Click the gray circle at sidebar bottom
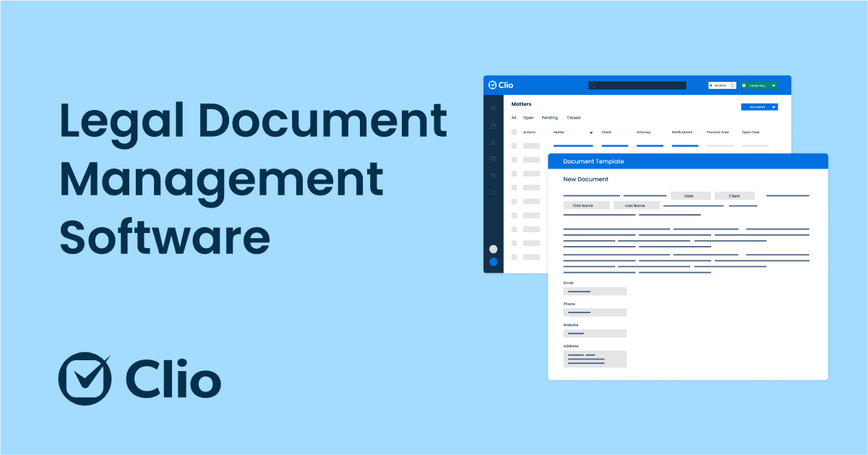This screenshot has height=455, width=868. 493,249
